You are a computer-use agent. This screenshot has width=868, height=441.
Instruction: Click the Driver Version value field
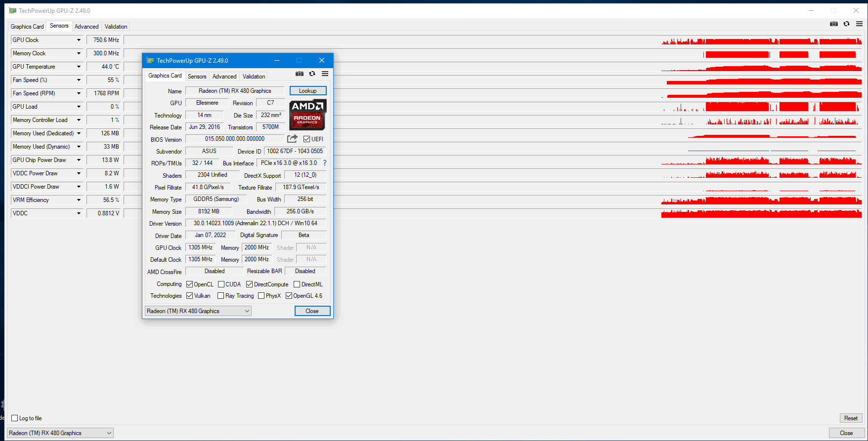[x=256, y=223]
